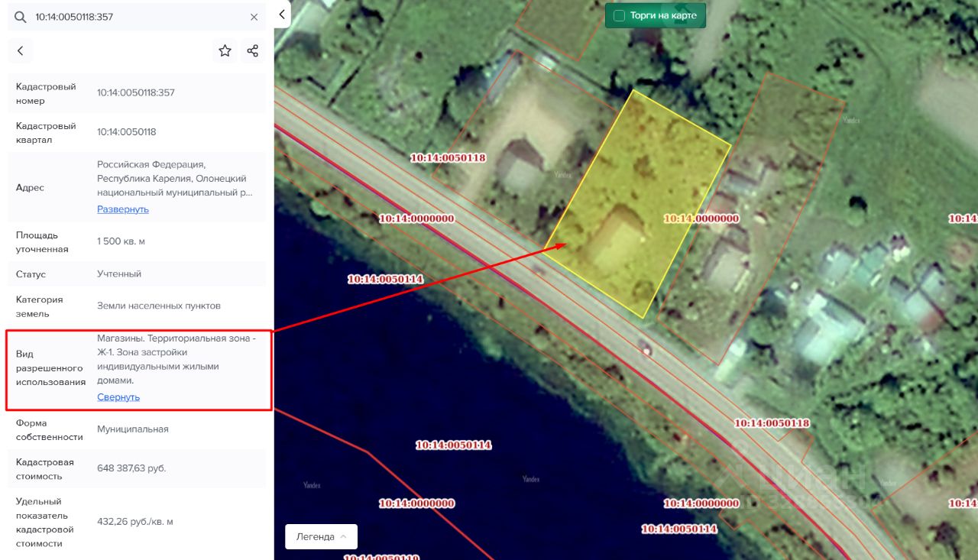Click the 'Вид разрешенного использования' label
978x560 pixels.
click(50, 368)
